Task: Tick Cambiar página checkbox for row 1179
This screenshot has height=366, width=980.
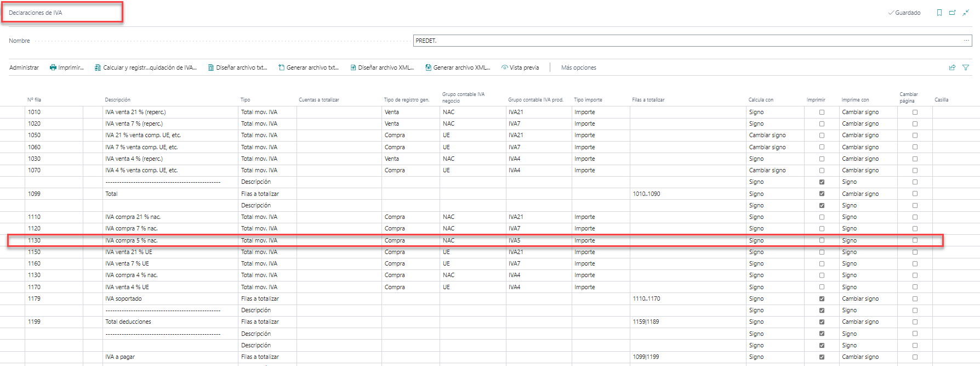Action: (915, 299)
